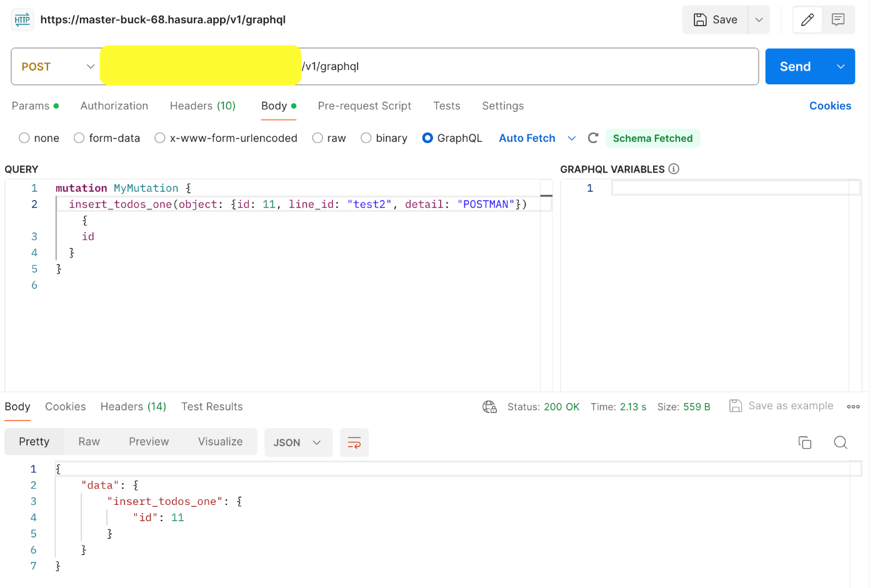Click the Auto Fetch link
Image resolution: width=875 pixels, height=588 pixels.
pyautogui.click(x=527, y=138)
